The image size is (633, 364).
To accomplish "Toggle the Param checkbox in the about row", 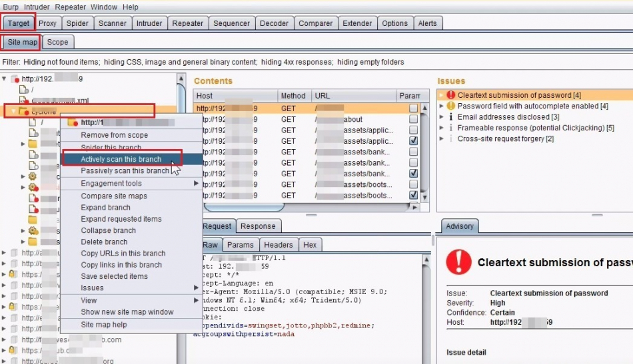I will [413, 119].
